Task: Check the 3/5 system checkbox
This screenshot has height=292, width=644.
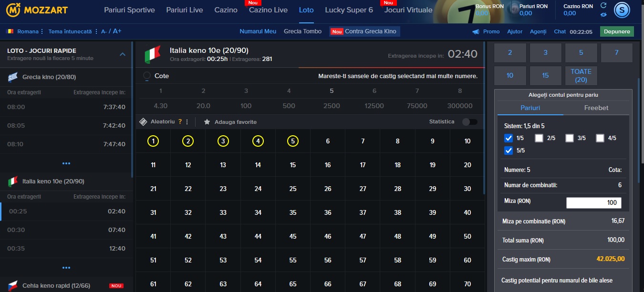Action: click(570, 138)
